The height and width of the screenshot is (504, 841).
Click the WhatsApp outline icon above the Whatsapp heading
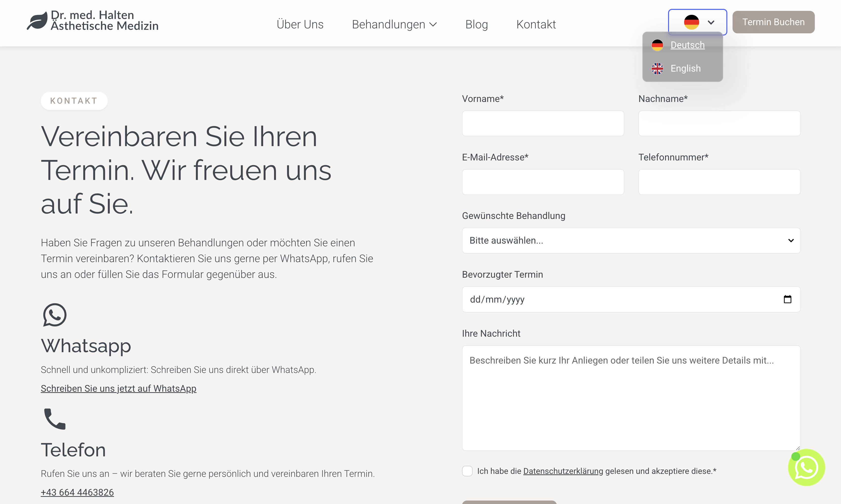tap(55, 315)
